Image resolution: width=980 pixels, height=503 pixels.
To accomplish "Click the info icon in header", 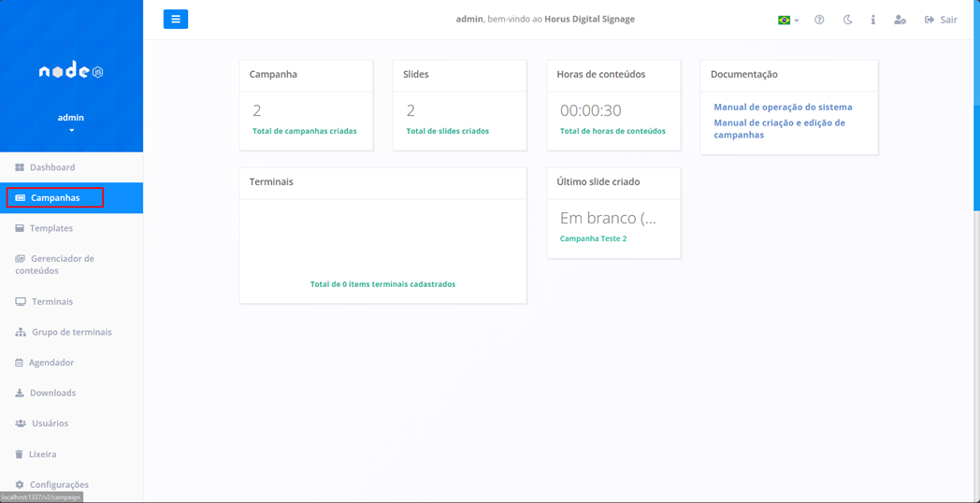I will 873,20.
